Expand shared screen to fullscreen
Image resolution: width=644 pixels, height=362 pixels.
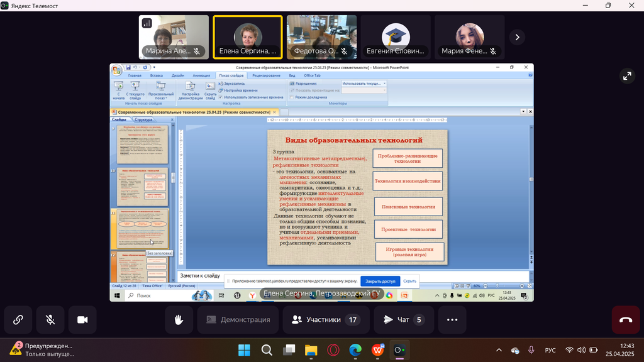tap(626, 76)
